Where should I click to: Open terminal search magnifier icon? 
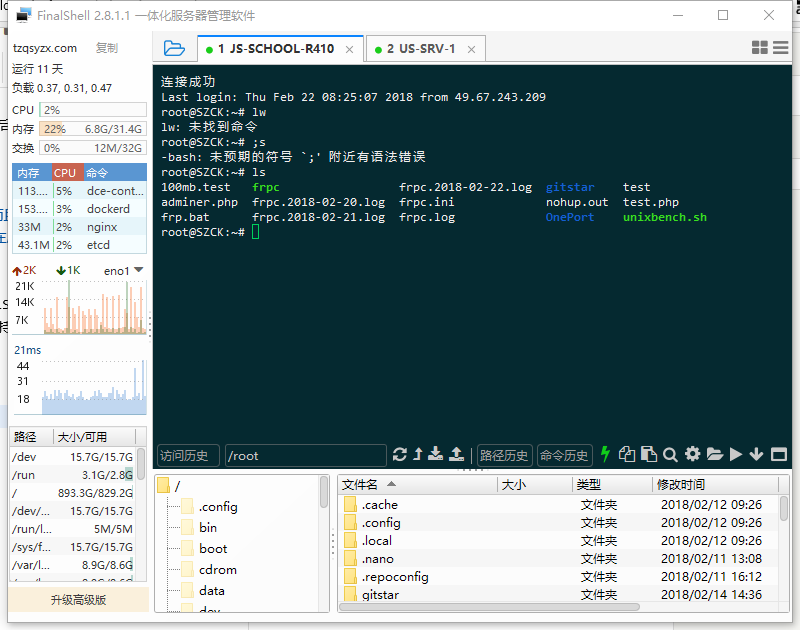(x=670, y=455)
